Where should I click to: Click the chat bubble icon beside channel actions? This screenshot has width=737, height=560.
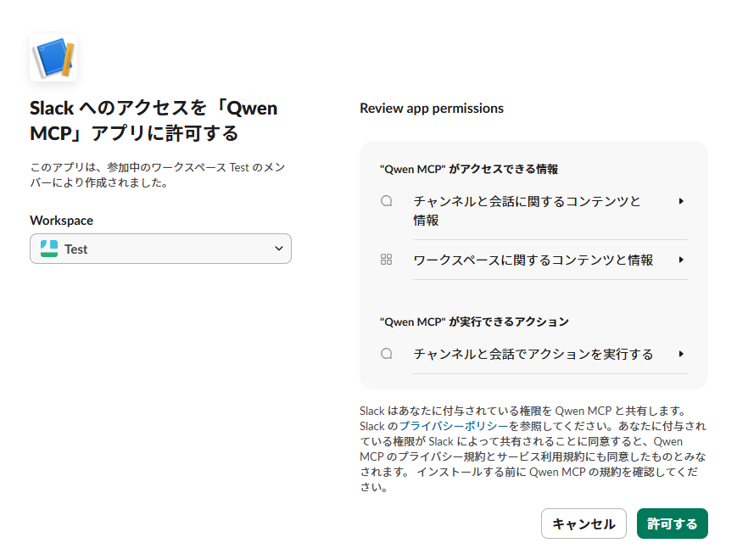click(x=387, y=354)
